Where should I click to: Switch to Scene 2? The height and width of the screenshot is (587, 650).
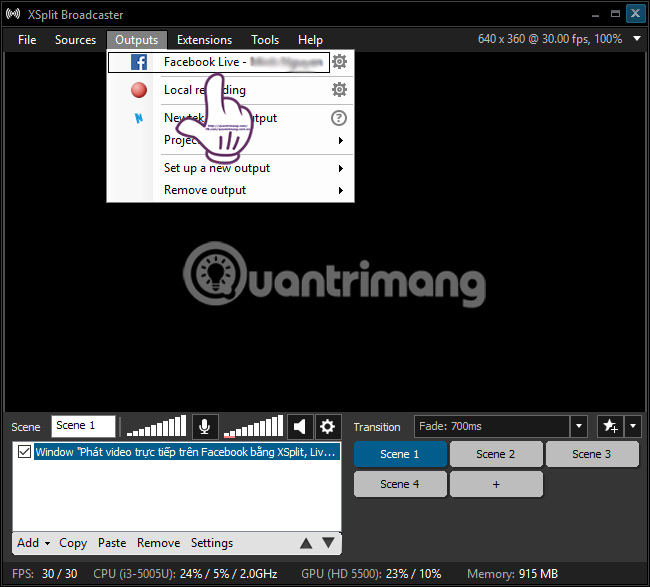coord(496,454)
